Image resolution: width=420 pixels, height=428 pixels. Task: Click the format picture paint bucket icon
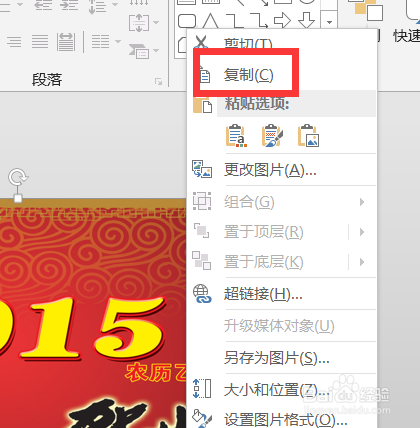point(202,419)
